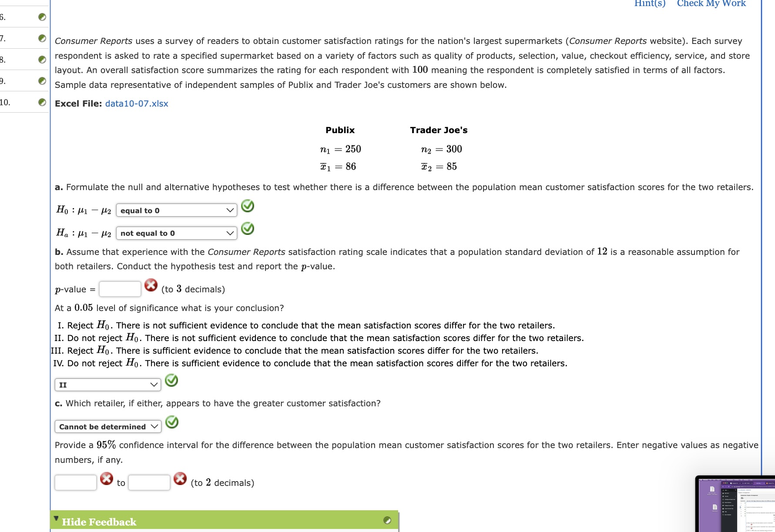Image resolution: width=775 pixels, height=532 pixels.
Task: Click the green checkmark beside the alternative hypothesis dropdown
Action: click(x=248, y=229)
